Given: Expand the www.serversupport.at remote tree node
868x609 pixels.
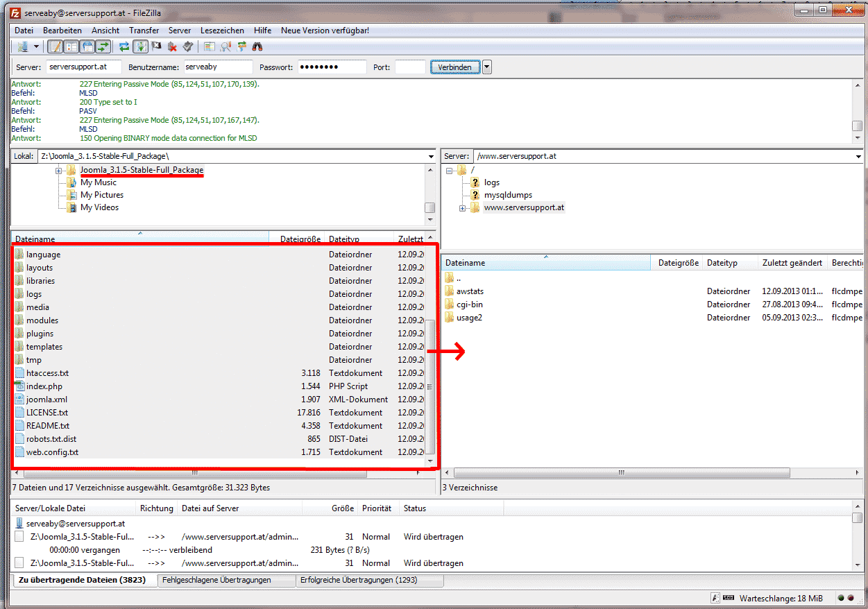Looking at the screenshot, I should pyautogui.click(x=463, y=208).
